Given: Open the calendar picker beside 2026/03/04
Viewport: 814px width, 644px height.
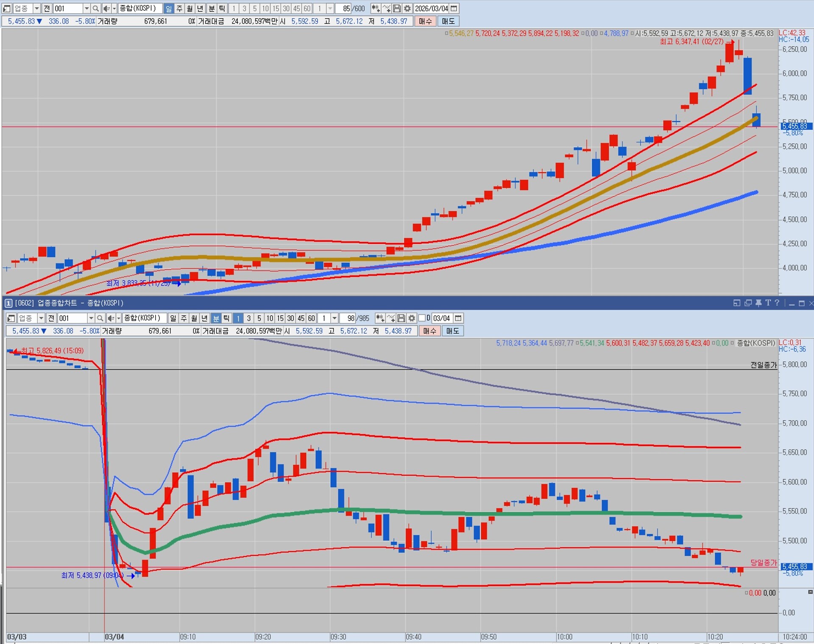Looking at the screenshot, I should point(454,8).
